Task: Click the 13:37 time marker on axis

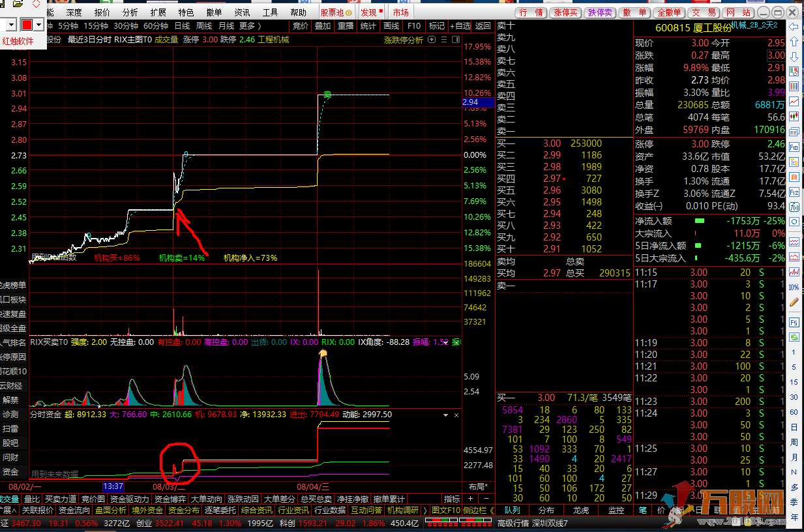Action: click(113, 486)
